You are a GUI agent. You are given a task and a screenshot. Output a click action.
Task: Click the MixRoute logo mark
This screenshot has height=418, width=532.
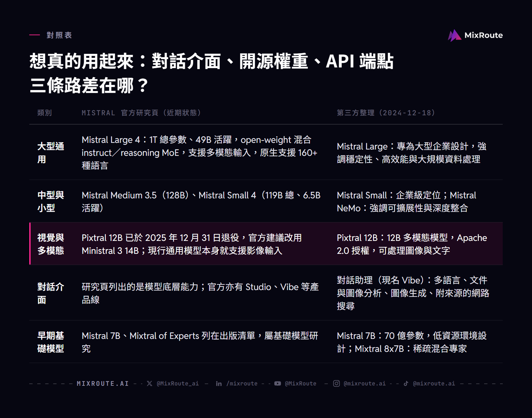455,35
